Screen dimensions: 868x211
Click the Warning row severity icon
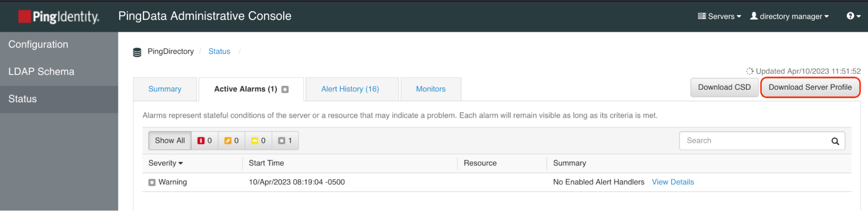click(x=152, y=182)
